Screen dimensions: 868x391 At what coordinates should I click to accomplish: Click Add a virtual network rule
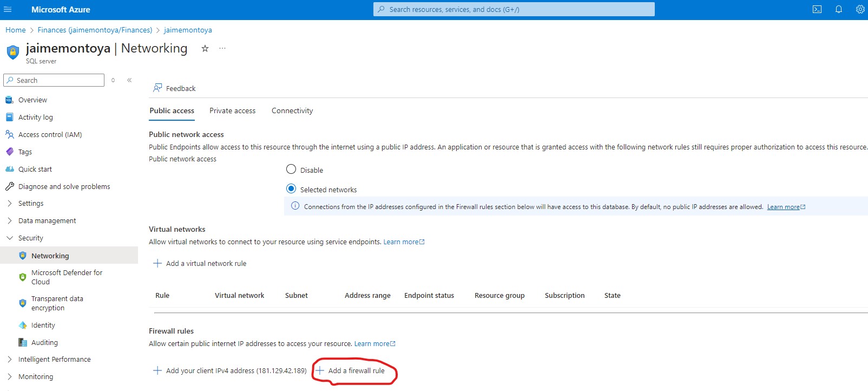(x=200, y=263)
